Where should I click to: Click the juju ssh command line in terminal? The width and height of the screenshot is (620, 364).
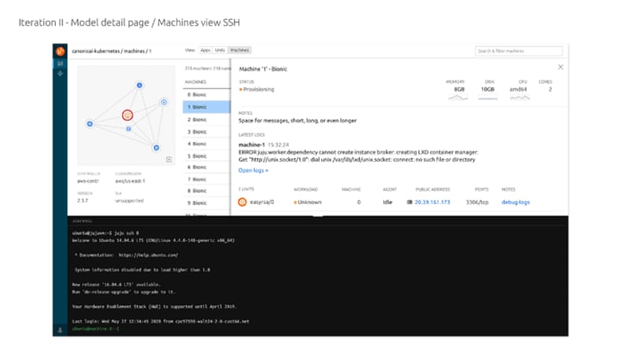[106, 233]
